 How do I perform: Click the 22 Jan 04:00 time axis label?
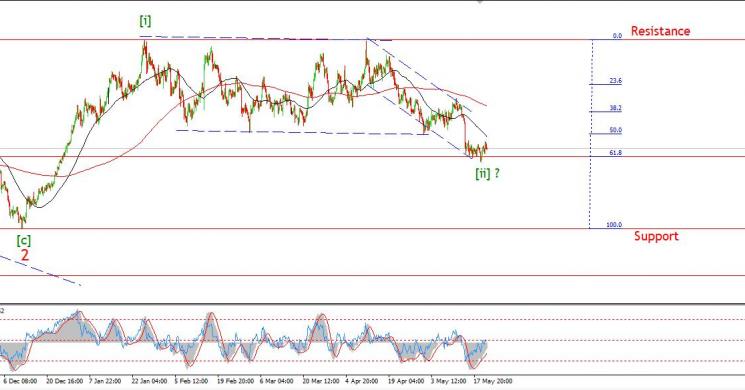pos(149,381)
